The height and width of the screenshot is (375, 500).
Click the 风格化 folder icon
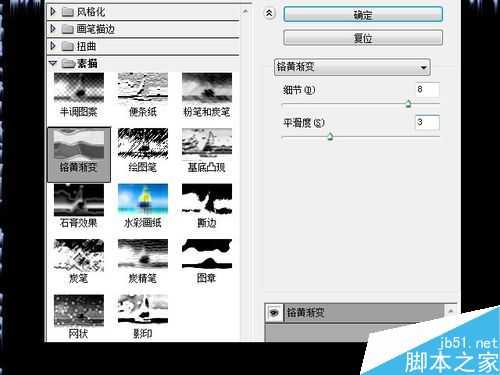tap(68, 12)
